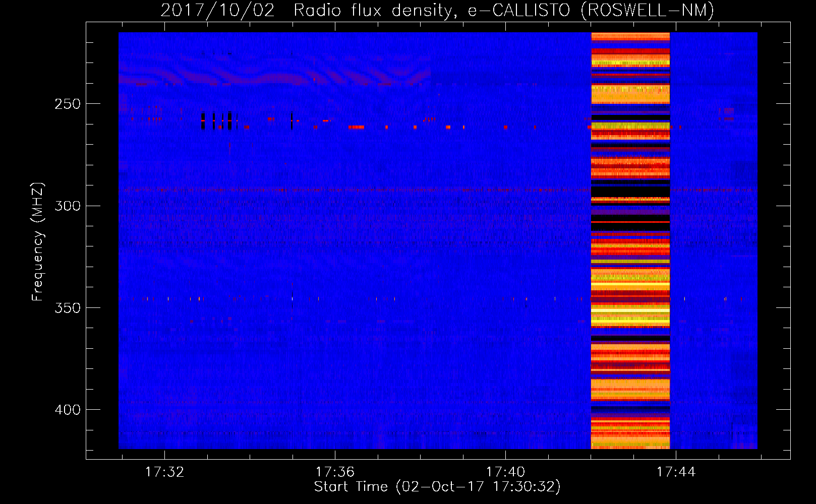Viewport: 816px width, 504px height.
Task: Click the 17:32 time tick label
Action: 165,472
